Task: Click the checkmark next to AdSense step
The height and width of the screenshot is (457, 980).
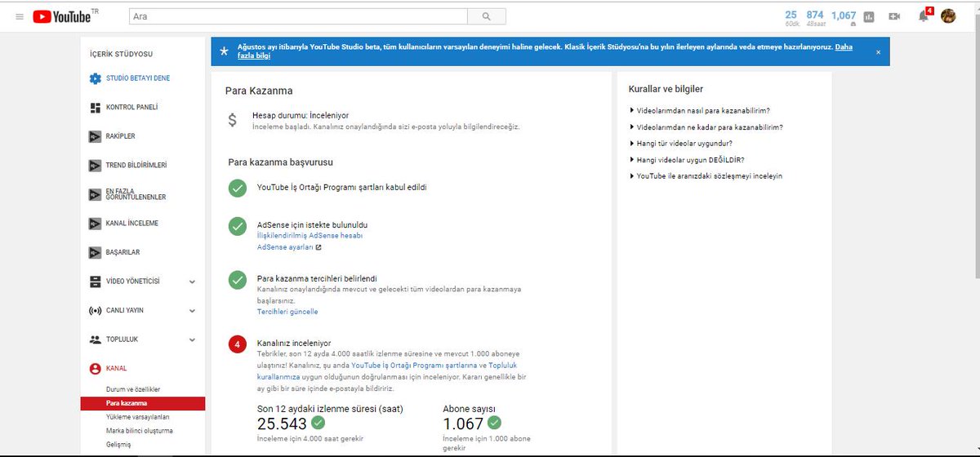Action: pos(237,226)
